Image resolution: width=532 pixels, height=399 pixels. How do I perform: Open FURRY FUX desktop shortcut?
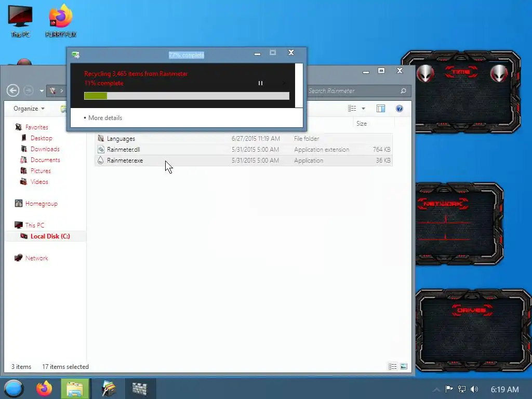(x=61, y=21)
